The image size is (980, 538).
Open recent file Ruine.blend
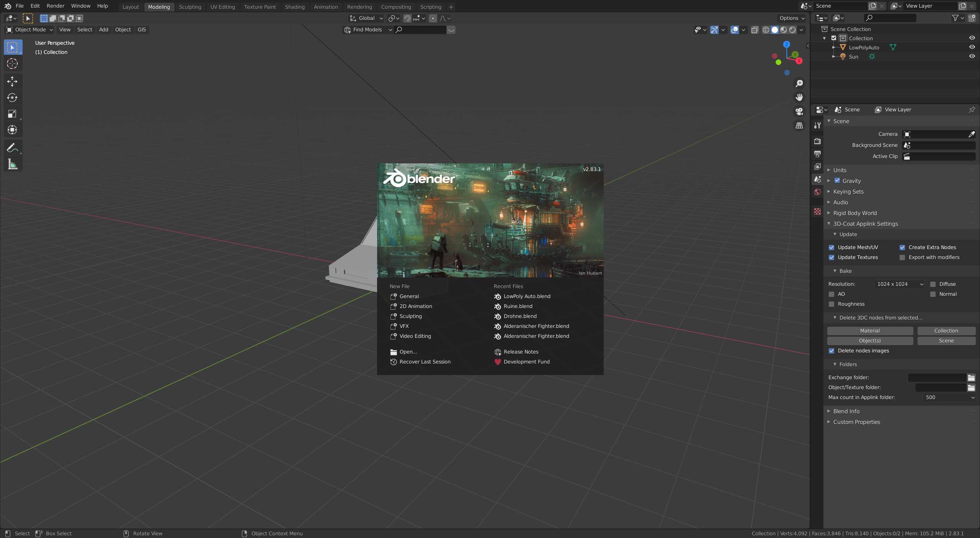[518, 306]
